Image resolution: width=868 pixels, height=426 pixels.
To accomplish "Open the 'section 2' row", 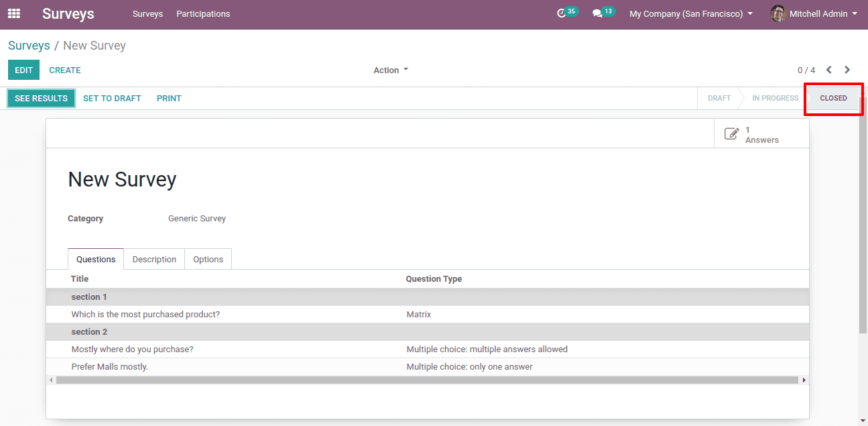I will [428, 332].
